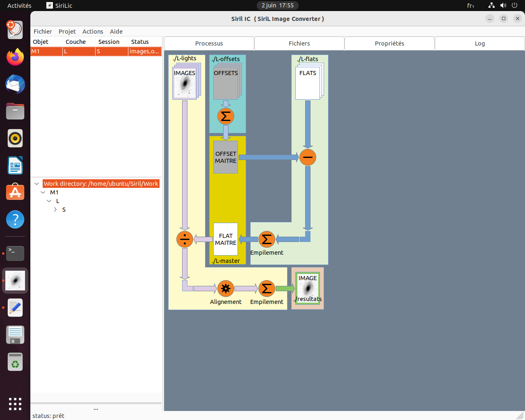
Task: Show applications grid in the dock
Action: 15,404
